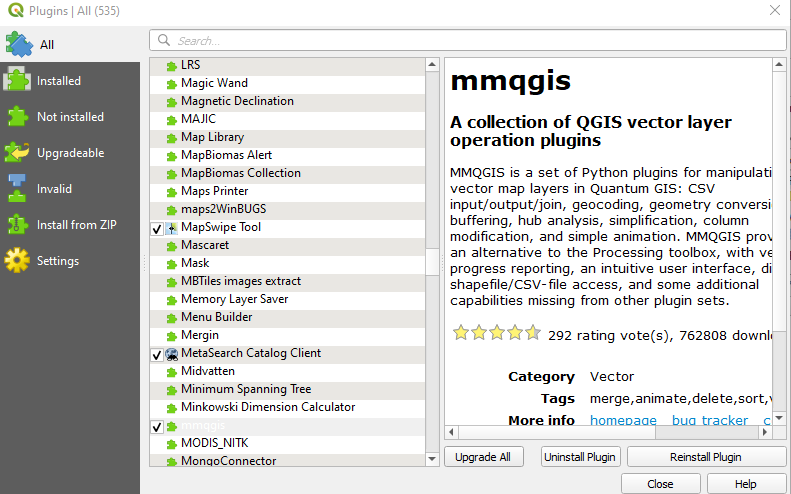The image size is (791, 494).
Task: Click the Midvatten plugin icon
Action: [172, 372]
